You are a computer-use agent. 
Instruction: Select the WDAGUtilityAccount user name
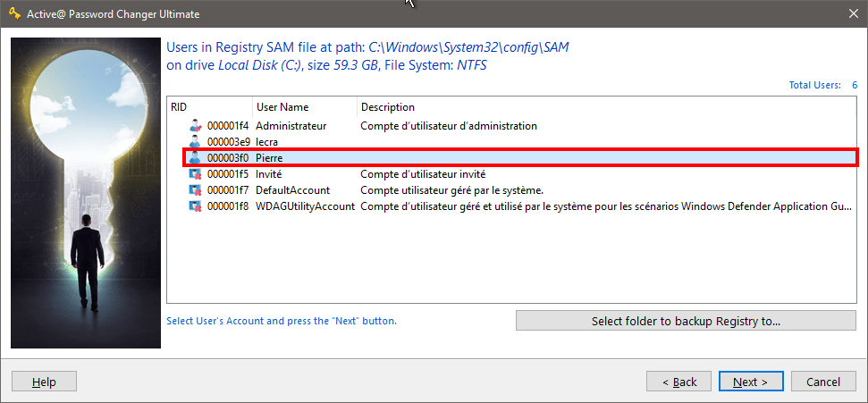click(x=305, y=206)
